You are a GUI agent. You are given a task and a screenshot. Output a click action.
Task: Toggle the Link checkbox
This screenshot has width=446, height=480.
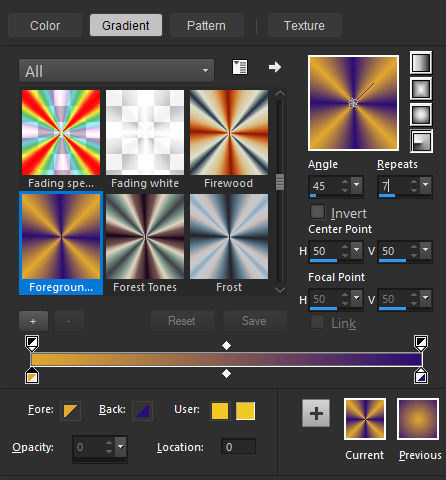tap(317, 322)
